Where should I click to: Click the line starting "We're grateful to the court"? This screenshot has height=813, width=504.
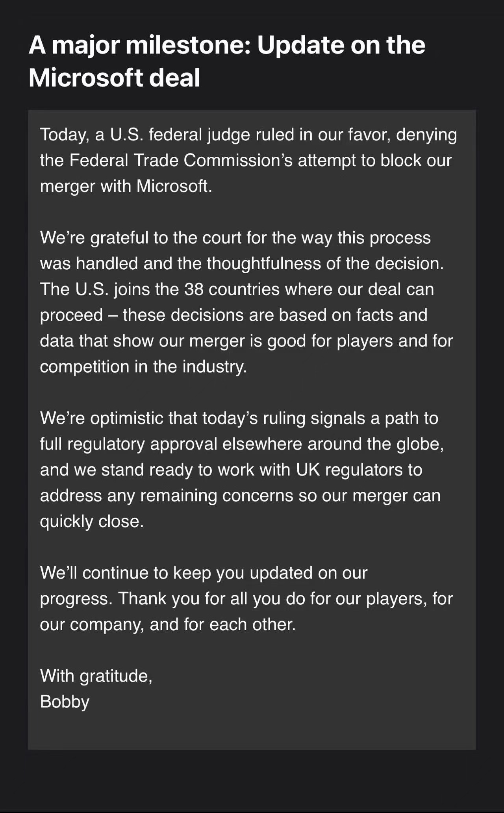235,238
